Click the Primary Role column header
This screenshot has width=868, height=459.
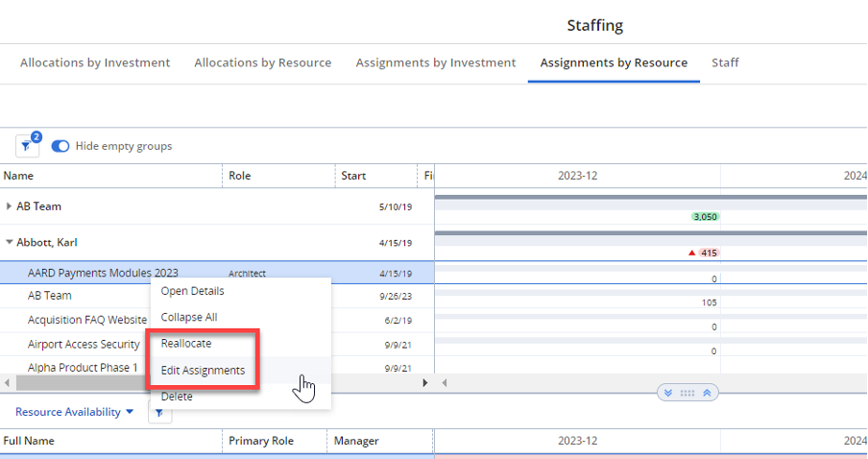(x=275, y=441)
